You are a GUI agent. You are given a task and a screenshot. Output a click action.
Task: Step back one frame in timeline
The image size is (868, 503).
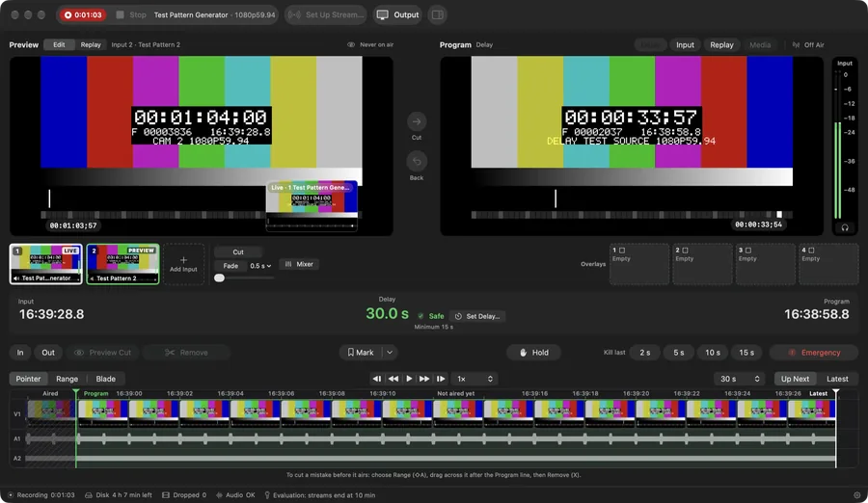pos(377,379)
